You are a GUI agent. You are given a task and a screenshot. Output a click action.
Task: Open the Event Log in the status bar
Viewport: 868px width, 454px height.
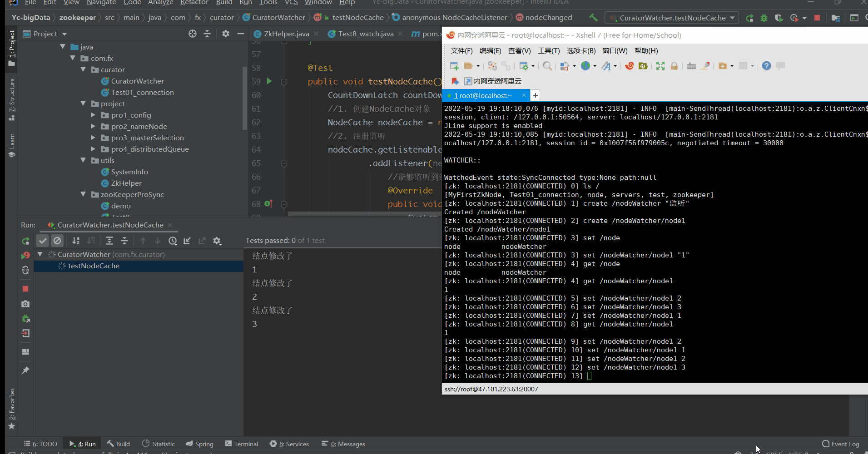[x=841, y=444]
